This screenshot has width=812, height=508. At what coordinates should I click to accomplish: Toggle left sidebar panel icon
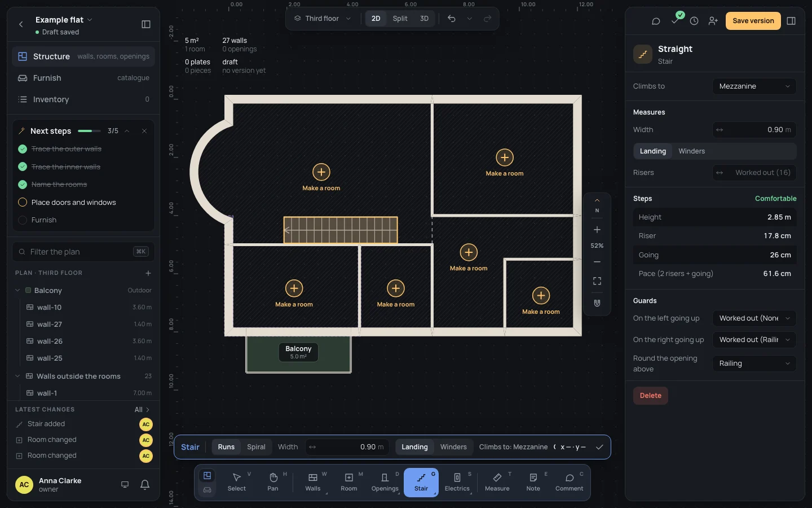pyautogui.click(x=146, y=24)
